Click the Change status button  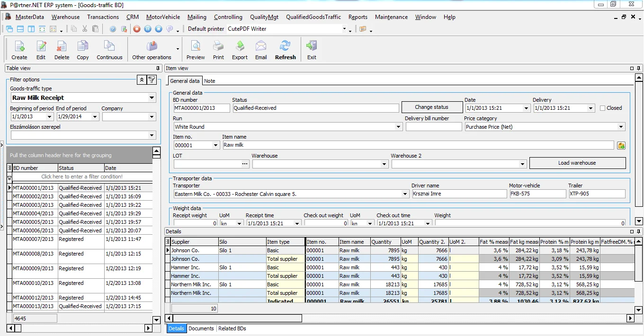(431, 107)
